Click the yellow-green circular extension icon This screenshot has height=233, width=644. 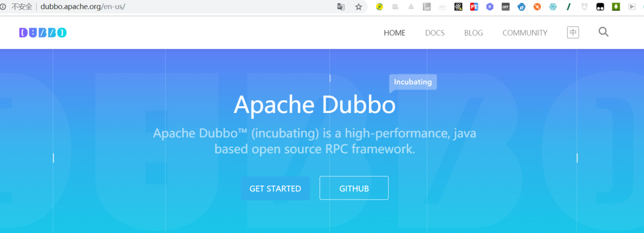tap(380, 7)
